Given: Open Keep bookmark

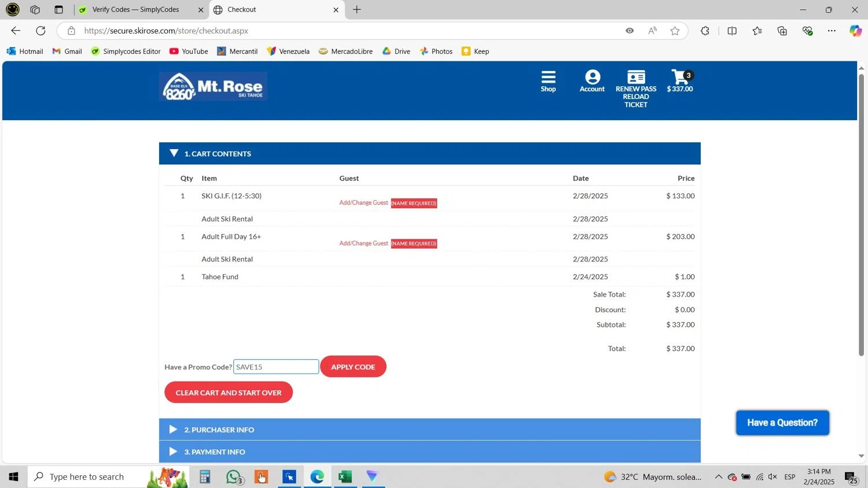Looking at the screenshot, I should 475,51.
